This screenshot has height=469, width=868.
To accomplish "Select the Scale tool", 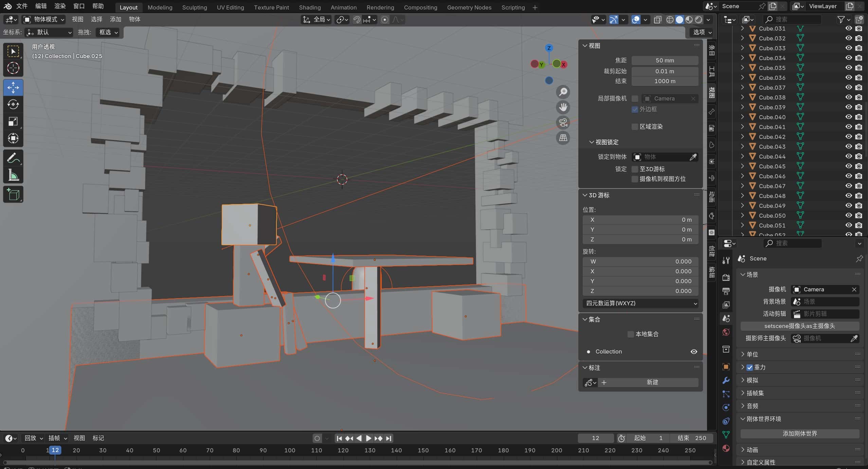I will (x=13, y=122).
